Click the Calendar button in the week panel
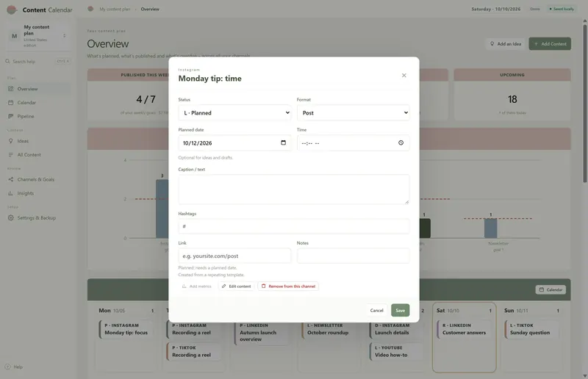This screenshot has height=379, width=588. tap(551, 290)
